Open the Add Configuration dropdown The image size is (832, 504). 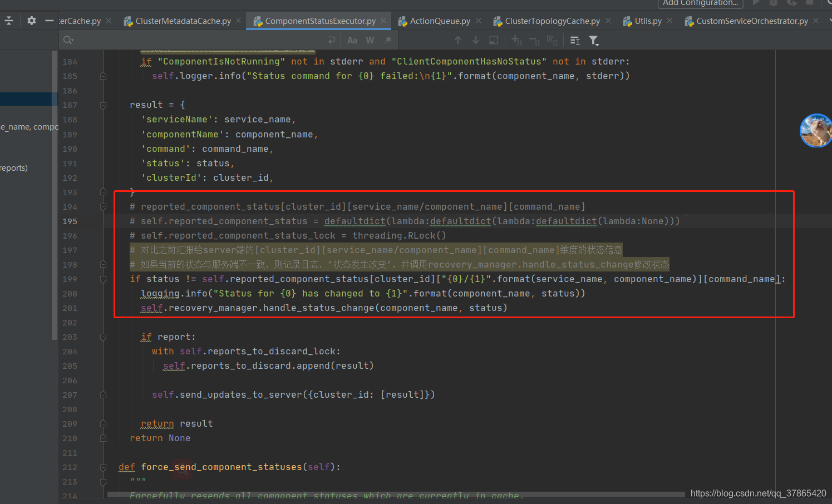point(700,3)
